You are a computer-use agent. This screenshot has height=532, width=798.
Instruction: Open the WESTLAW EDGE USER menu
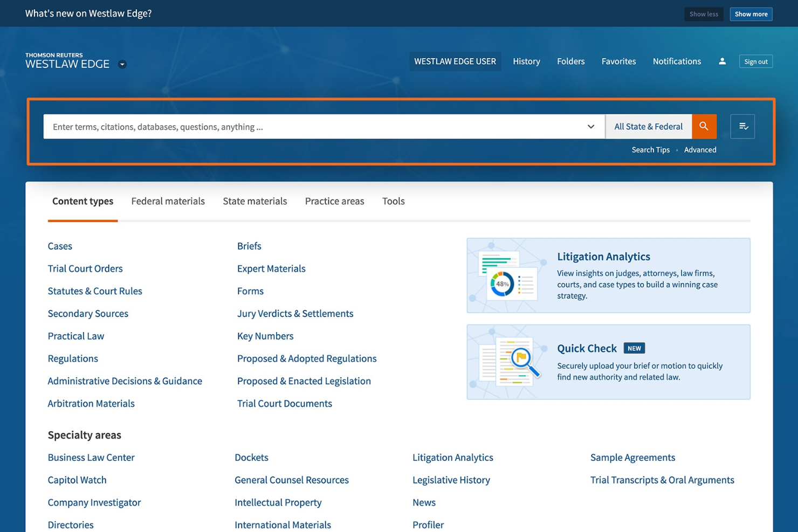[x=455, y=61]
